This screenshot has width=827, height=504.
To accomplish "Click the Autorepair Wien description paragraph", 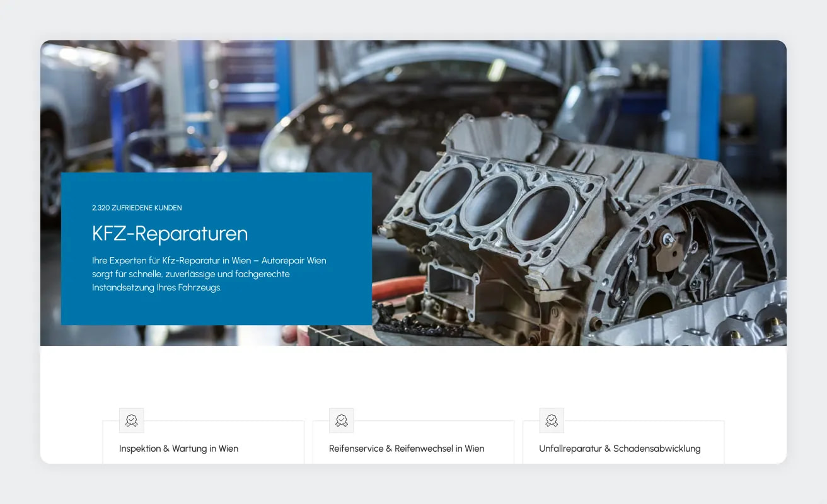I will click(209, 273).
